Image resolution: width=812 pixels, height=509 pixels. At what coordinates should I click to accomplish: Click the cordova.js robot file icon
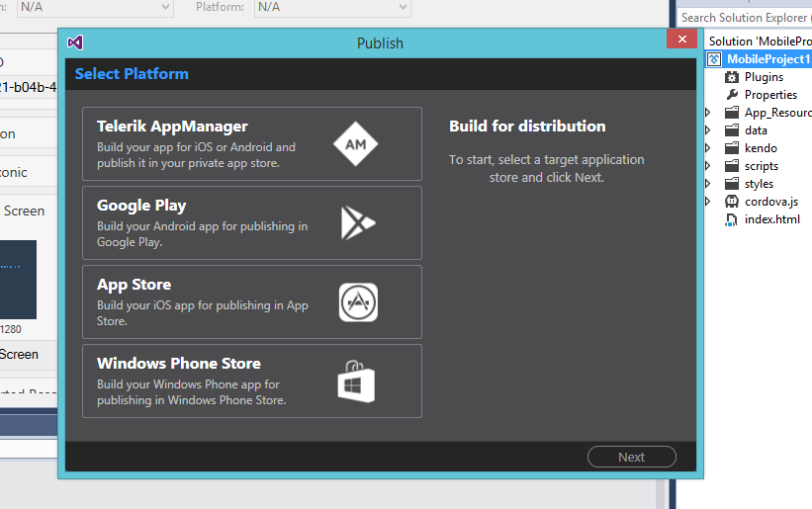point(732,202)
